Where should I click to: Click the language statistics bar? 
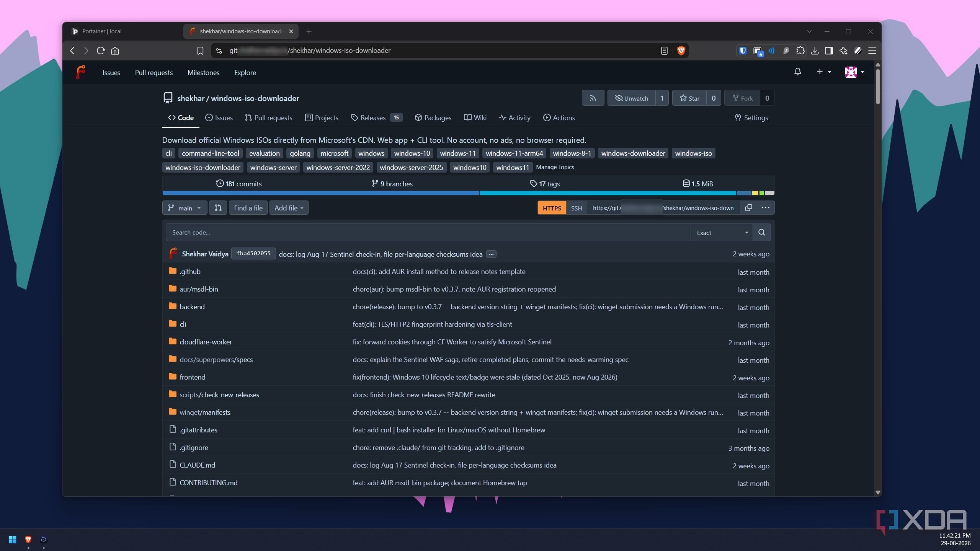468,193
